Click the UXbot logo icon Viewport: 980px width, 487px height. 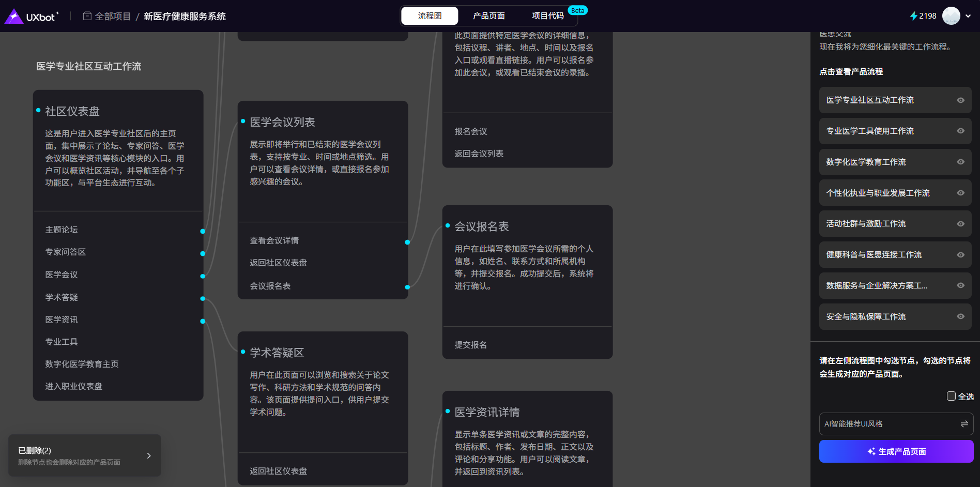click(14, 17)
